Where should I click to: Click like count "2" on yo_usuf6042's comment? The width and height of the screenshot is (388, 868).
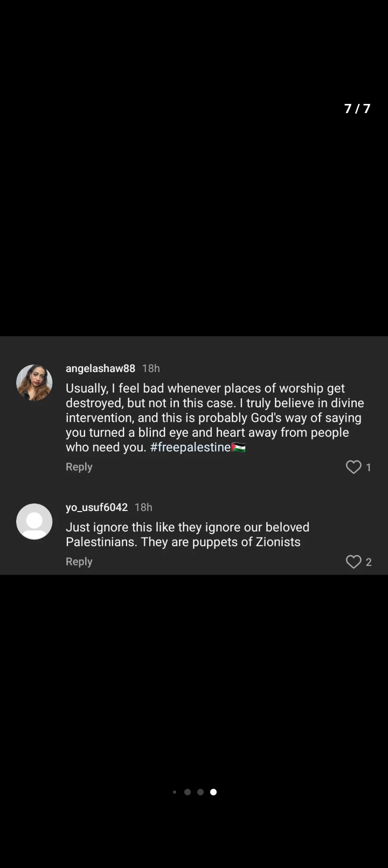[369, 562]
